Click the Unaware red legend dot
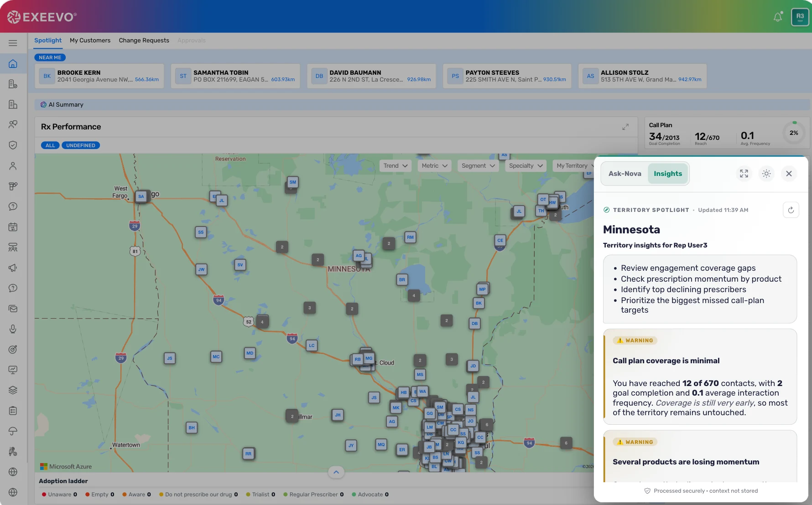The height and width of the screenshot is (505, 812). (x=44, y=495)
